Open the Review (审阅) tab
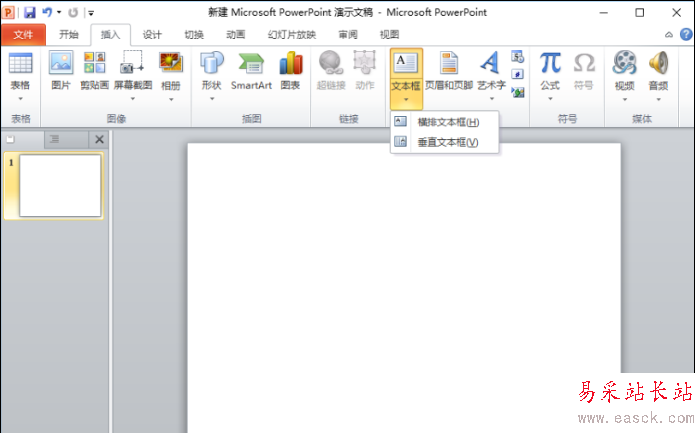The height and width of the screenshot is (433, 695). click(348, 35)
